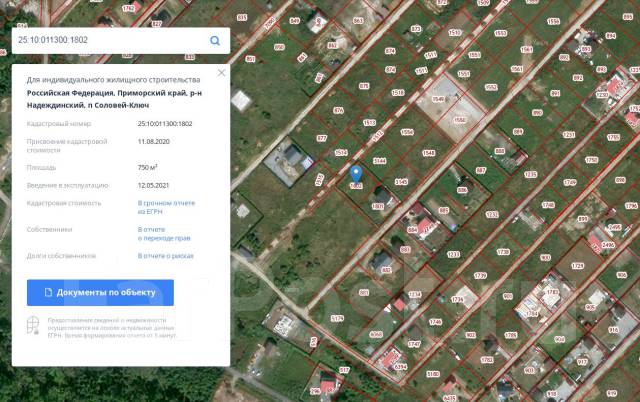Image resolution: width=640 pixels, height=402 pixels.
Task: Select parcel label 1749 on the map
Action: click(570, 182)
